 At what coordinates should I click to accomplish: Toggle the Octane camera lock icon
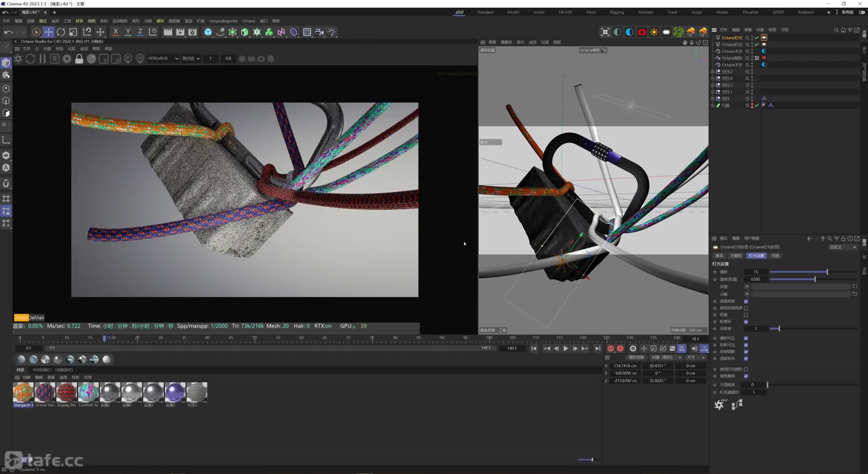(79, 59)
